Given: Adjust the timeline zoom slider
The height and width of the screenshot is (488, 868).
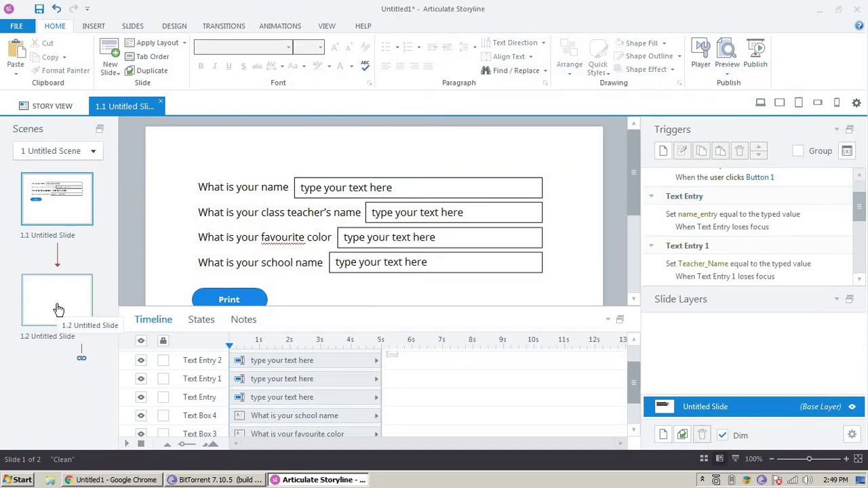Looking at the screenshot, I should (x=182, y=444).
